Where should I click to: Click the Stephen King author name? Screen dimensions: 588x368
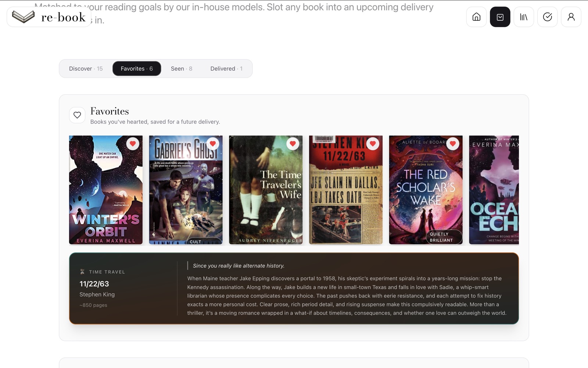(x=97, y=294)
